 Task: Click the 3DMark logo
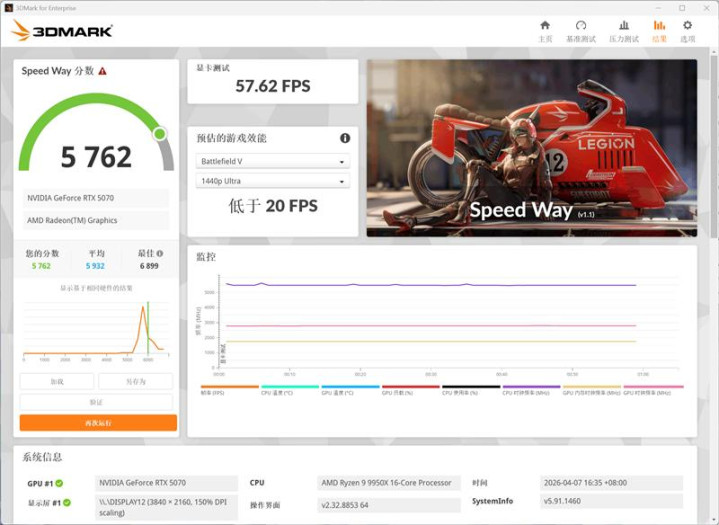click(x=62, y=31)
